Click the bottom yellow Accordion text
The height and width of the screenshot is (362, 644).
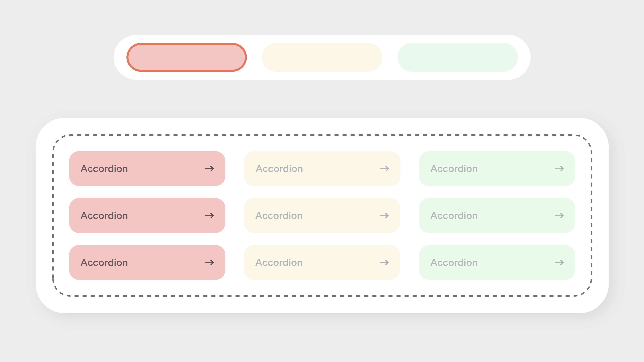pos(279,263)
